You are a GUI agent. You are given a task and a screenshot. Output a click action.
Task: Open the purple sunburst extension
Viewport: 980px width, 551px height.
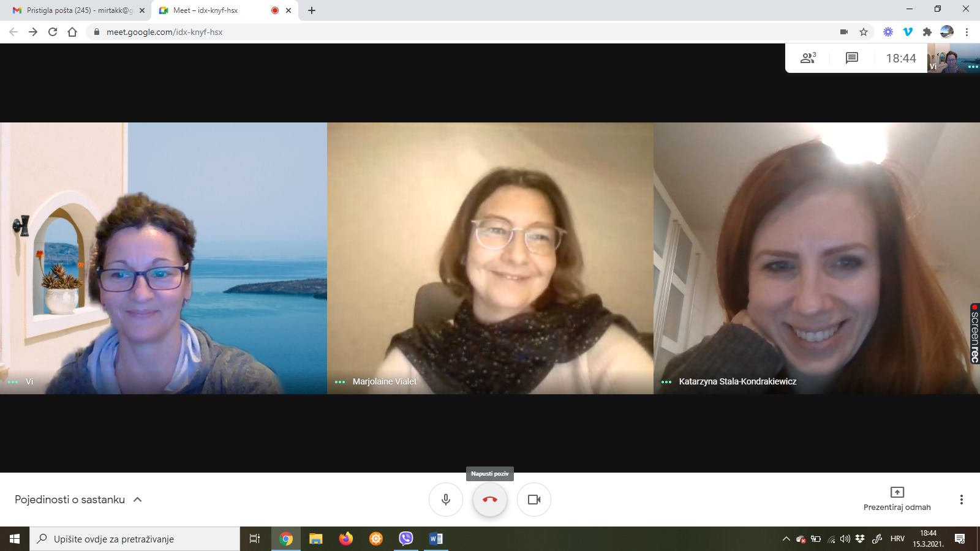(888, 32)
